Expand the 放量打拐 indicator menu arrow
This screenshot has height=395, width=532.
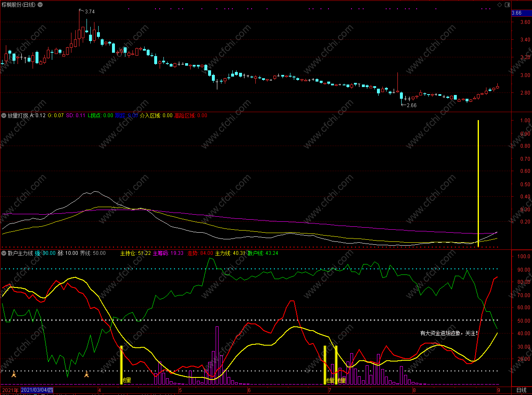[4, 115]
